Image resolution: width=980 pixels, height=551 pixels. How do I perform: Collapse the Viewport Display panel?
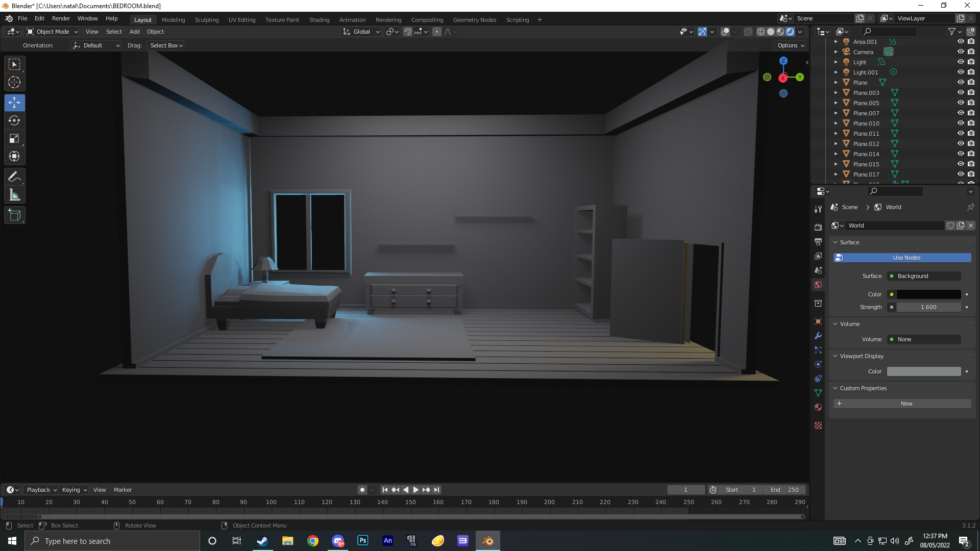[x=862, y=356]
